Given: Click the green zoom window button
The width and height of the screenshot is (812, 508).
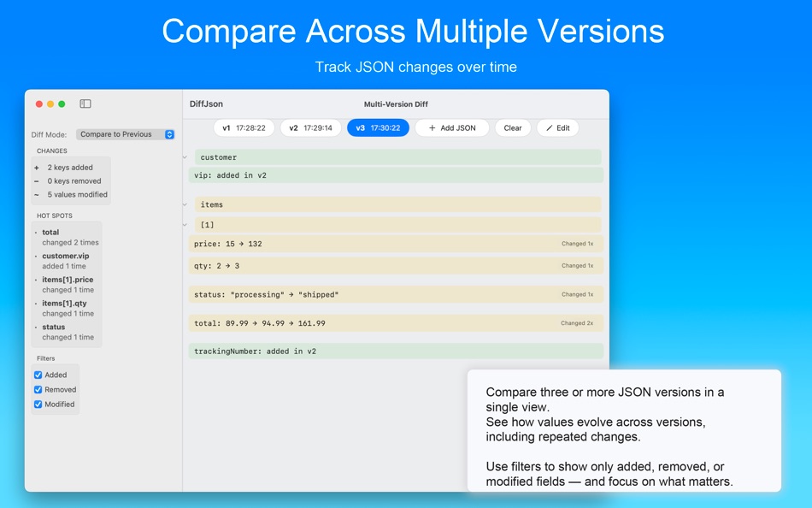Looking at the screenshot, I should [62, 104].
